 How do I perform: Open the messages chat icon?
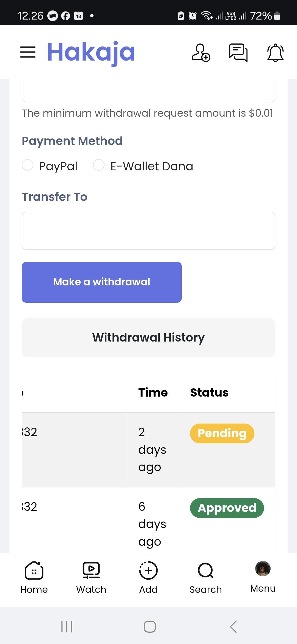coord(238,52)
